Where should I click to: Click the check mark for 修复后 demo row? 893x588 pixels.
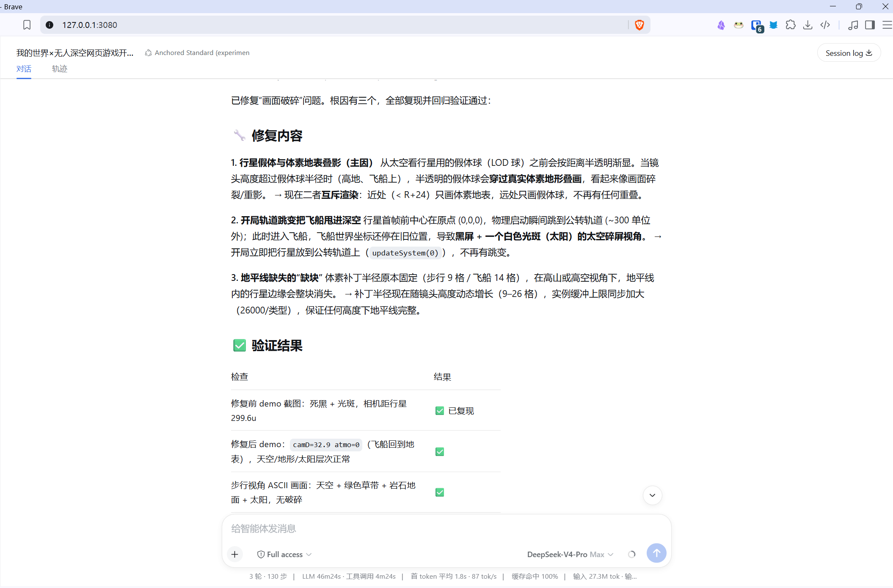coord(440,452)
